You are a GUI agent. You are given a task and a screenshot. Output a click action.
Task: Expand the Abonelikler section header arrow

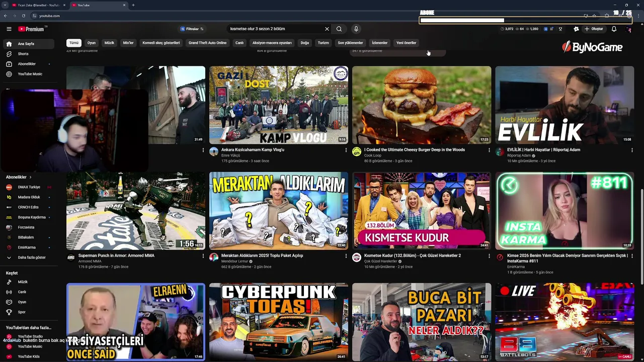point(30,177)
